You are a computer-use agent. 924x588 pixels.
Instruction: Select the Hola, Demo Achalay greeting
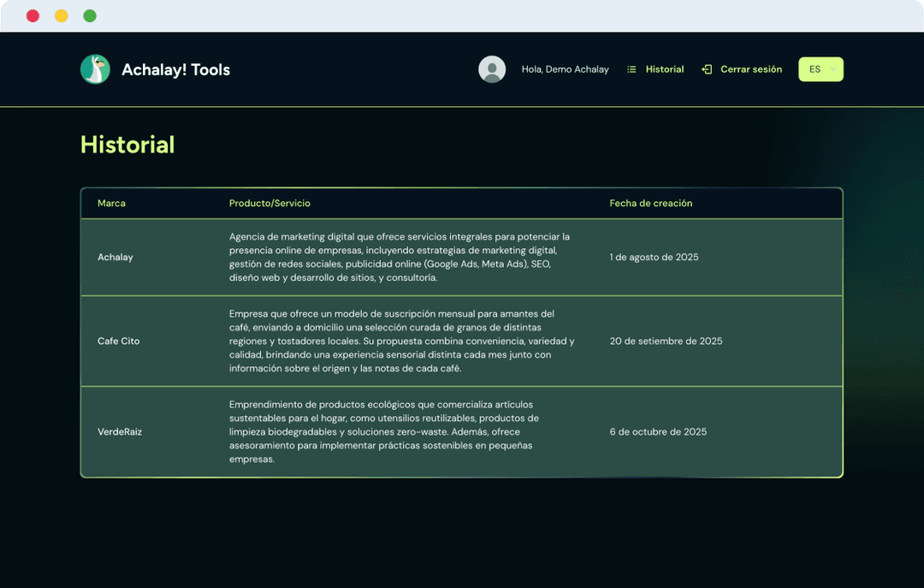tap(565, 69)
